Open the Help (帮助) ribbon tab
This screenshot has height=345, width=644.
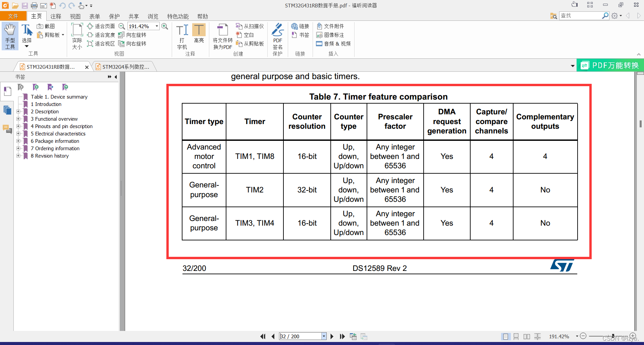pyautogui.click(x=203, y=16)
